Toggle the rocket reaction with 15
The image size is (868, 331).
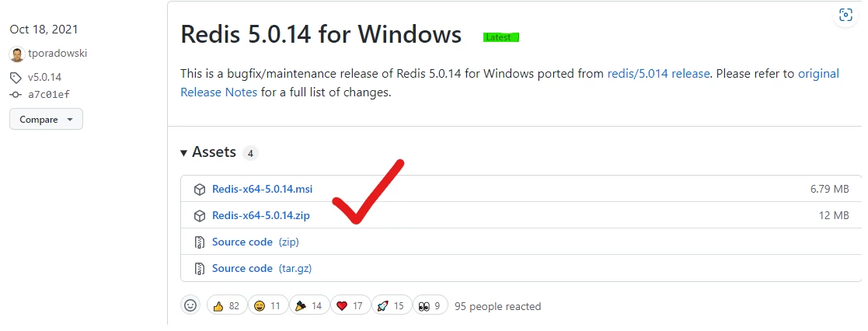click(x=392, y=305)
